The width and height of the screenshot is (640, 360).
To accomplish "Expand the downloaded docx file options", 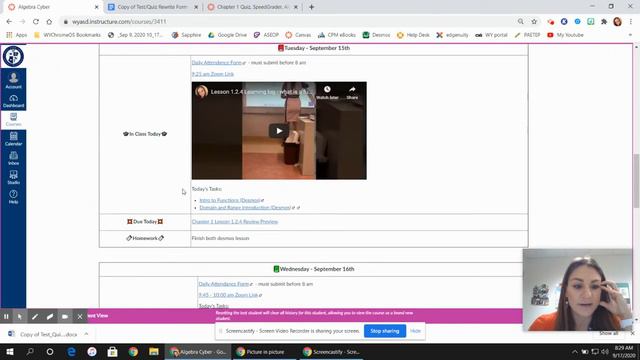I will pos(86,334).
